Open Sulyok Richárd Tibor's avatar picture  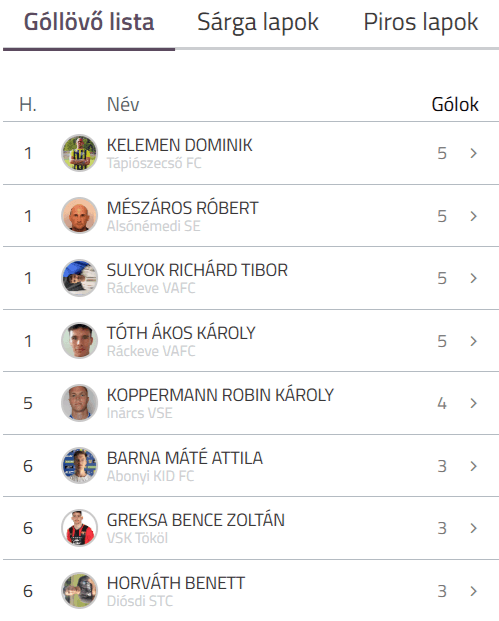[80, 278]
